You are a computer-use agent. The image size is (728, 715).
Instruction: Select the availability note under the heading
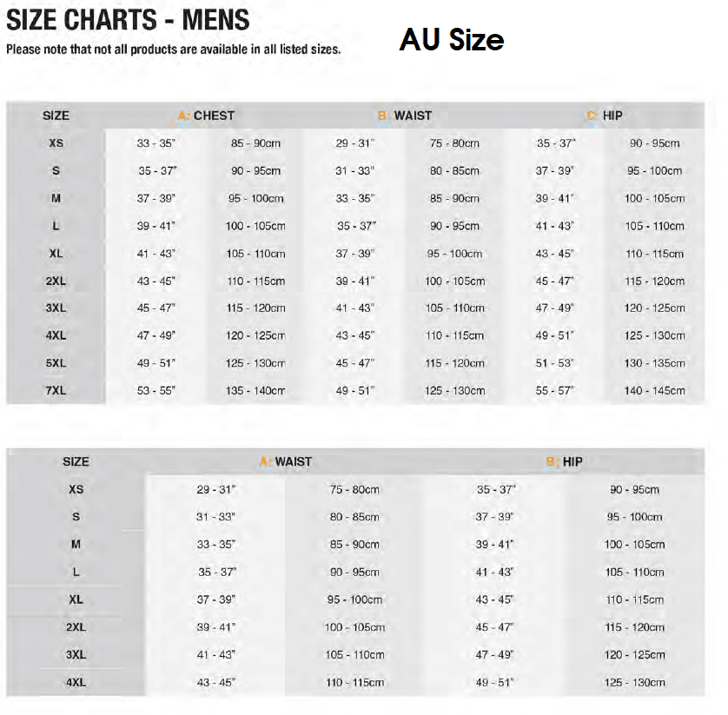coord(174,50)
